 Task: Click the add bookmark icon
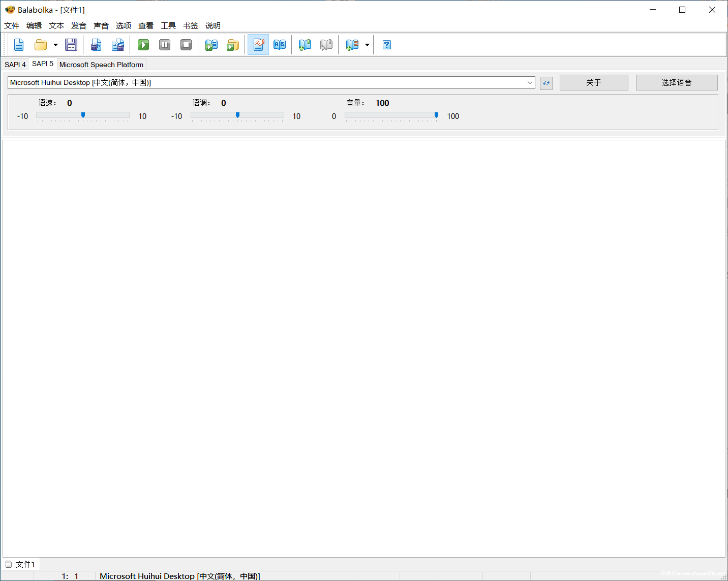(x=305, y=45)
